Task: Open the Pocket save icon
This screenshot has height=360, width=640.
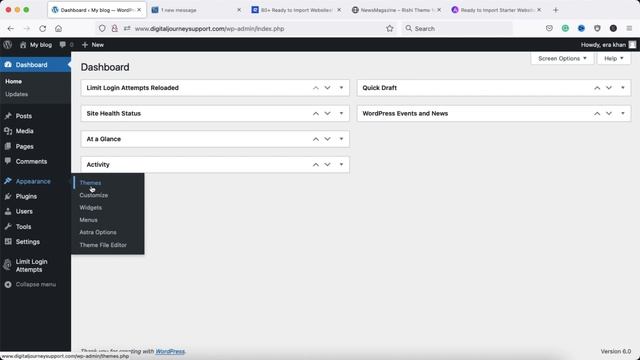Action: (549, 29)
